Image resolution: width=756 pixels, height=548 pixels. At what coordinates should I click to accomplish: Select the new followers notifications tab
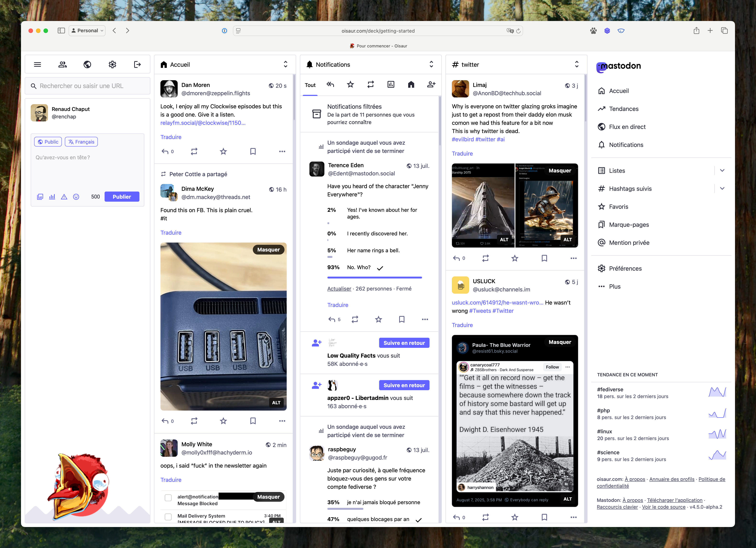(x=431, y=85)
